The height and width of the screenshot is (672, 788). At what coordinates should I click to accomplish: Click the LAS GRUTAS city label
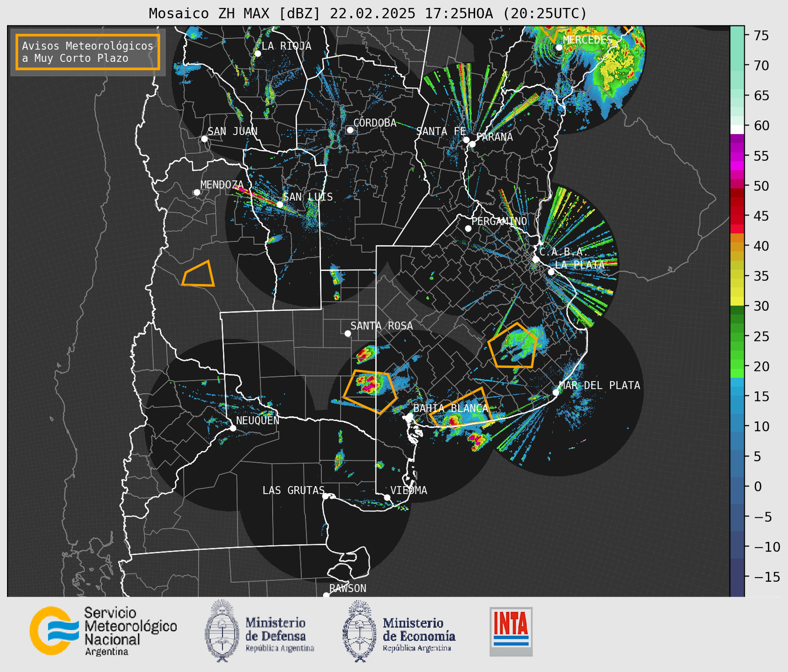tap(293, 490)
